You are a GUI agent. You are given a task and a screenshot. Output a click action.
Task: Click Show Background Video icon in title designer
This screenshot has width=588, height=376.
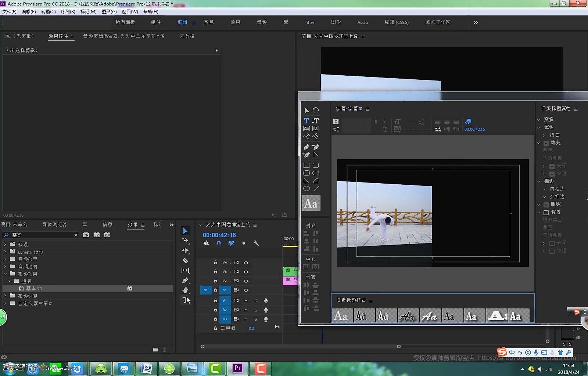(468, 122)
